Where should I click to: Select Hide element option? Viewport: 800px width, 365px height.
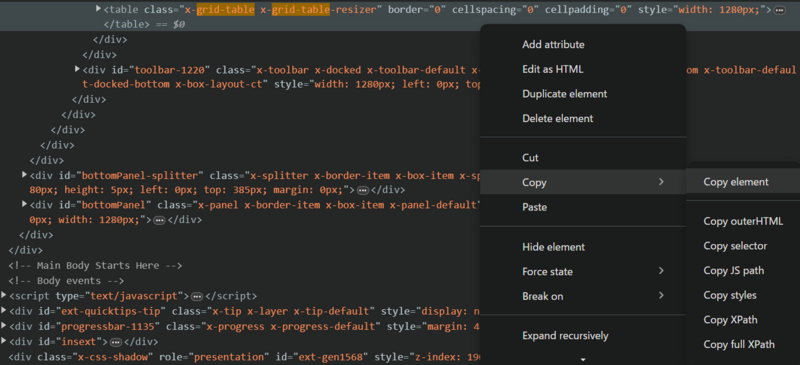pyautogui.click(x=554, y=247)
